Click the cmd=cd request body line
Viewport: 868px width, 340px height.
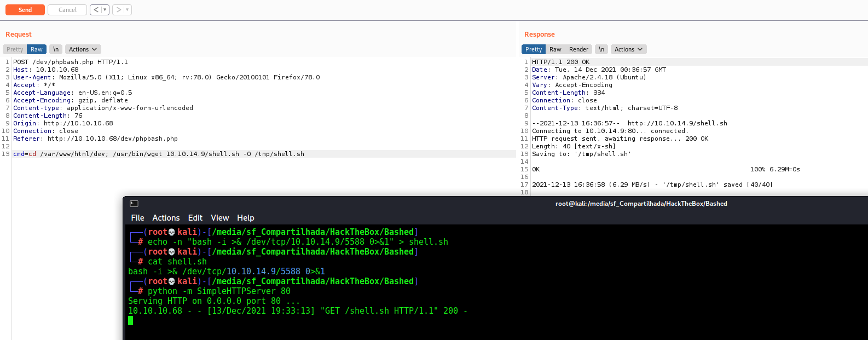pos(159,154)
